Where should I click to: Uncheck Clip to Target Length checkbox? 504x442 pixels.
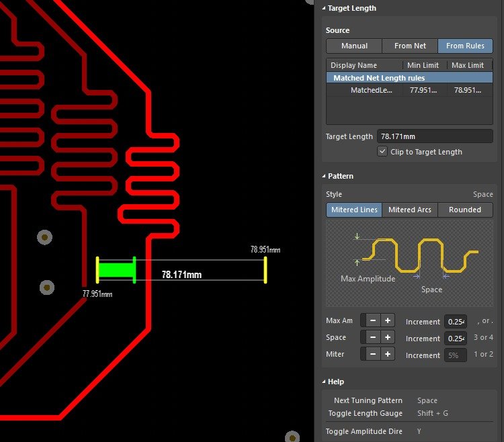coord(382,152)
